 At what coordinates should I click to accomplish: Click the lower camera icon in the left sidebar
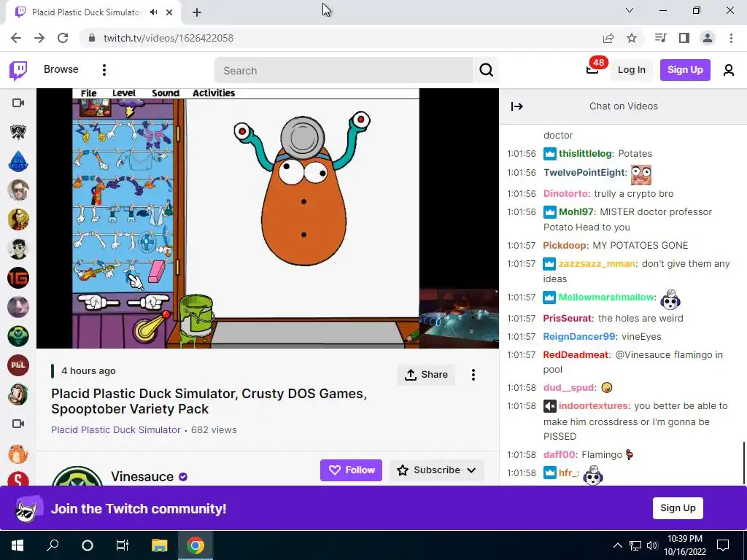tap(18, 424)
